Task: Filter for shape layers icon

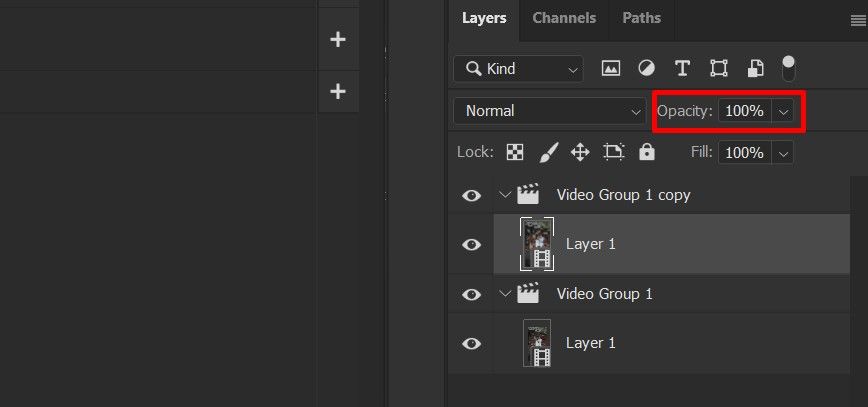Action: 719,69
